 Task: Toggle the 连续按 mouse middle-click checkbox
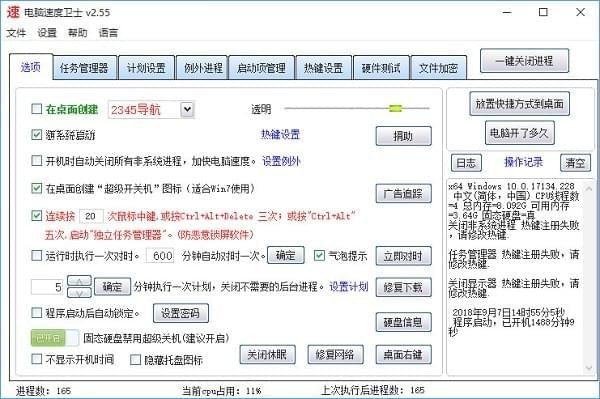[37, 216]
